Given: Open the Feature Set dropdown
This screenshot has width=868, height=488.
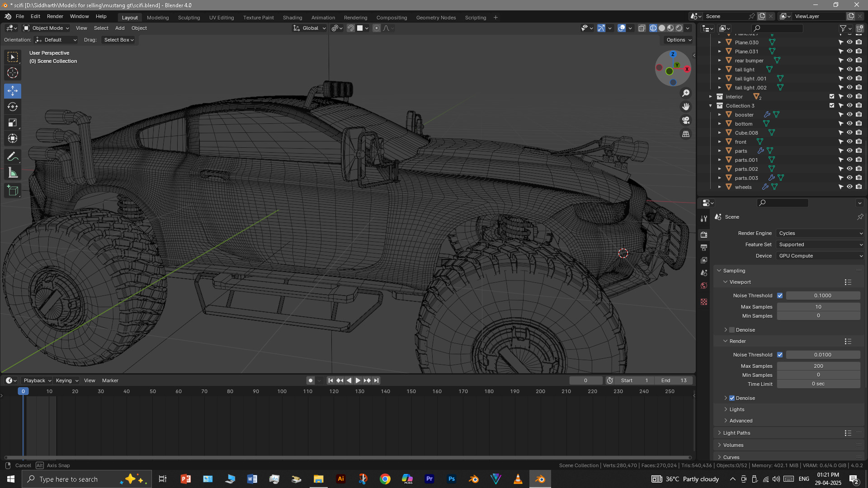Looking at the screenshot, I should 821,244.
